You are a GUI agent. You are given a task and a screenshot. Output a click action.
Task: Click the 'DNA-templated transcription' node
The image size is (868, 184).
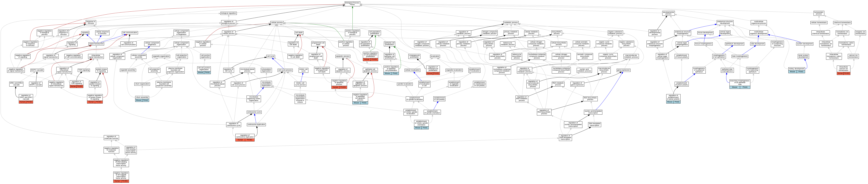point(594,124)
